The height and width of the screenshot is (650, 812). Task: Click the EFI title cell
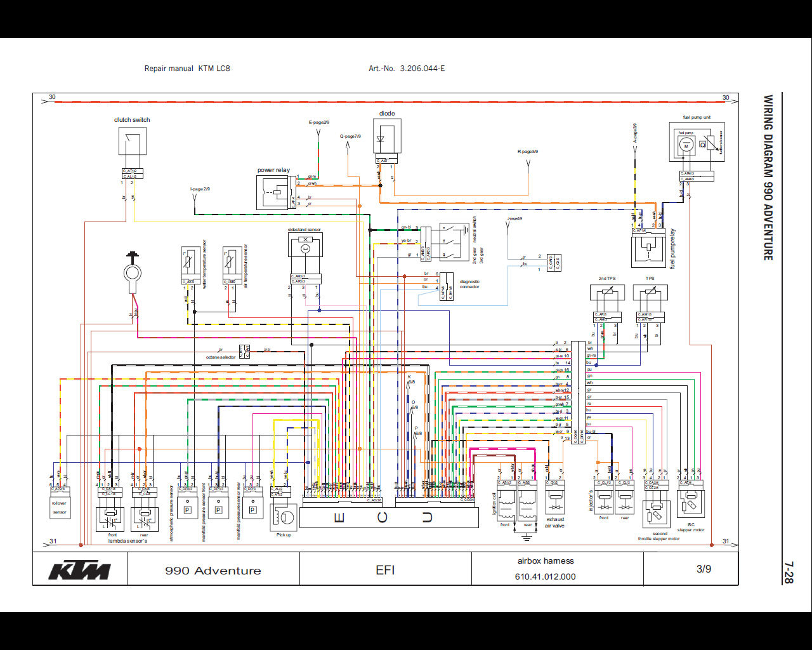pos(385,569)
